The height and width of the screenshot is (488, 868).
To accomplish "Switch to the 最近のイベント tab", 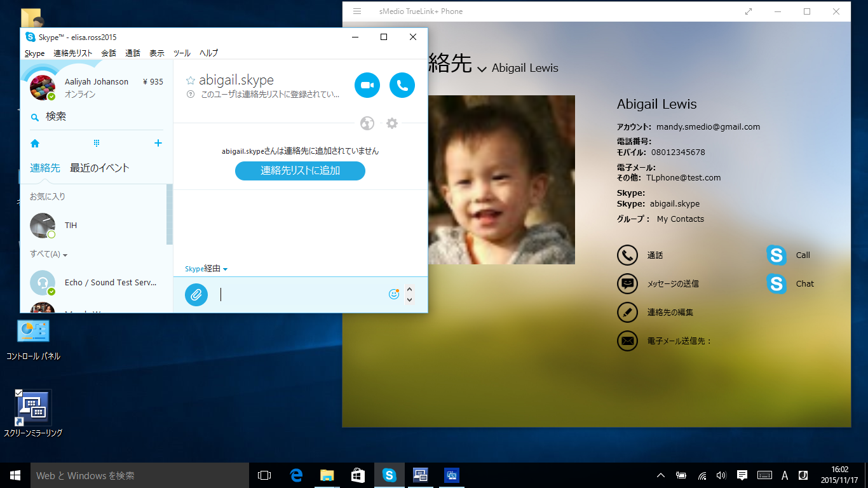I will 99,168.
